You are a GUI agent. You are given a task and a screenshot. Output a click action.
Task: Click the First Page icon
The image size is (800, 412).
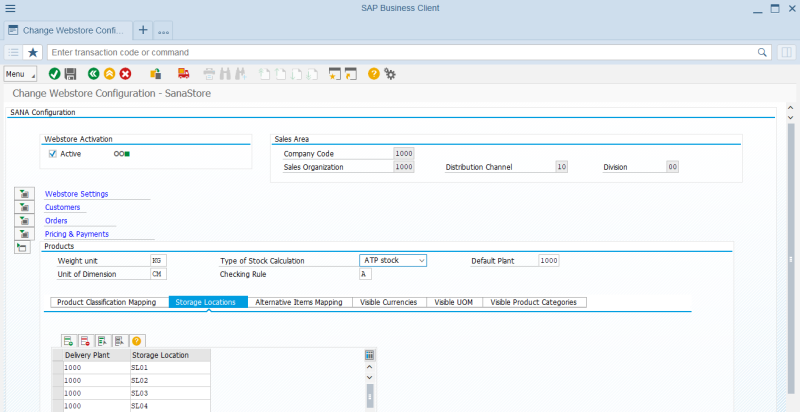(x=264, y=74)
